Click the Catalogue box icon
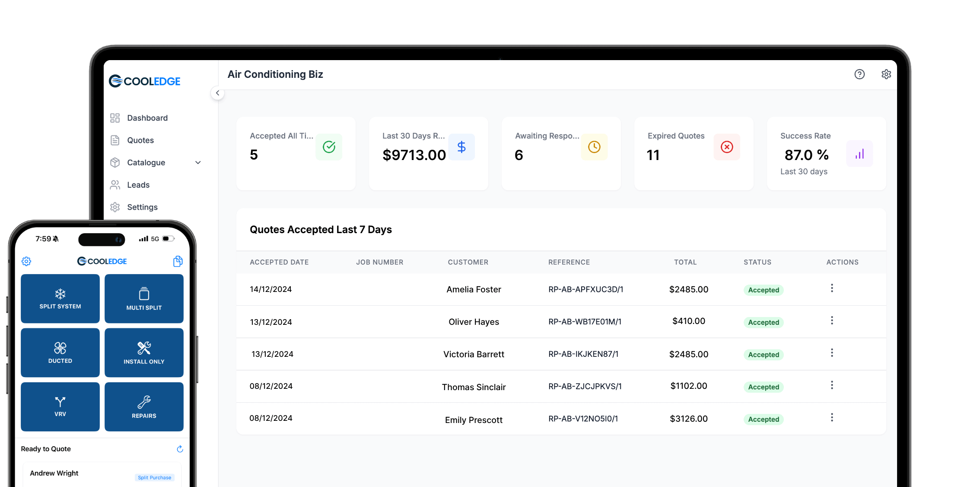 (x=115, y=163)
